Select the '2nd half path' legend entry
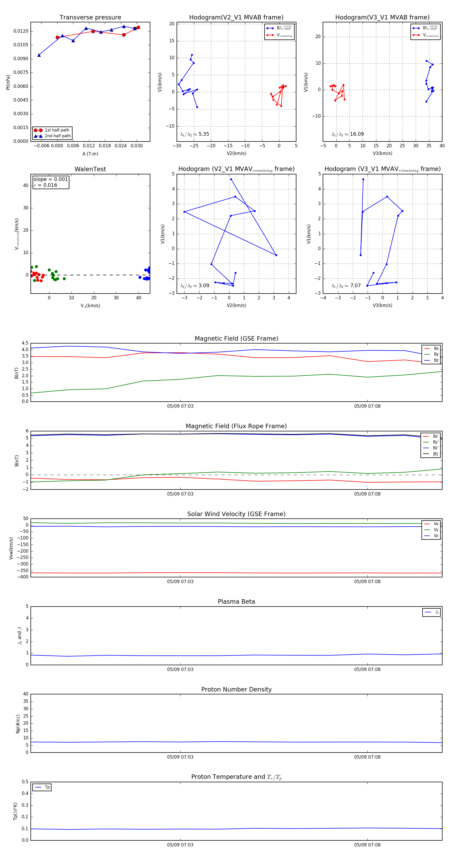The width and height of the screenshot is (473, 868). [52, 136]
